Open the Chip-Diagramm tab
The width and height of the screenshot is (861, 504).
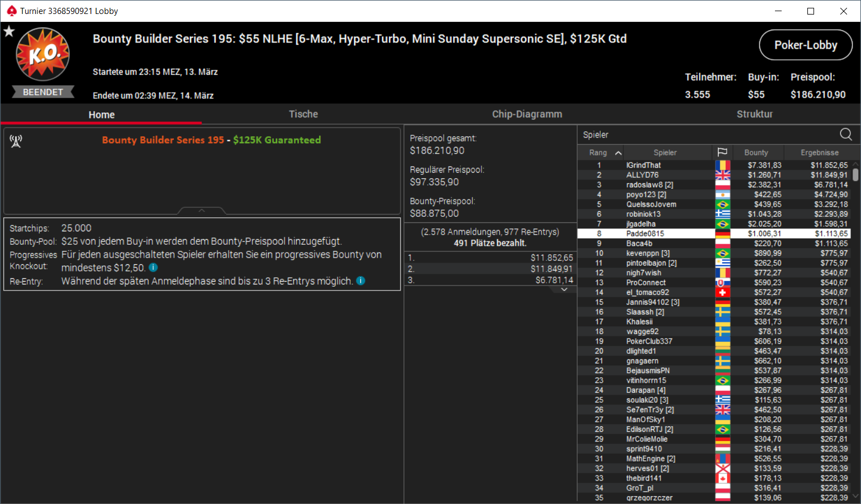(527, 114)
